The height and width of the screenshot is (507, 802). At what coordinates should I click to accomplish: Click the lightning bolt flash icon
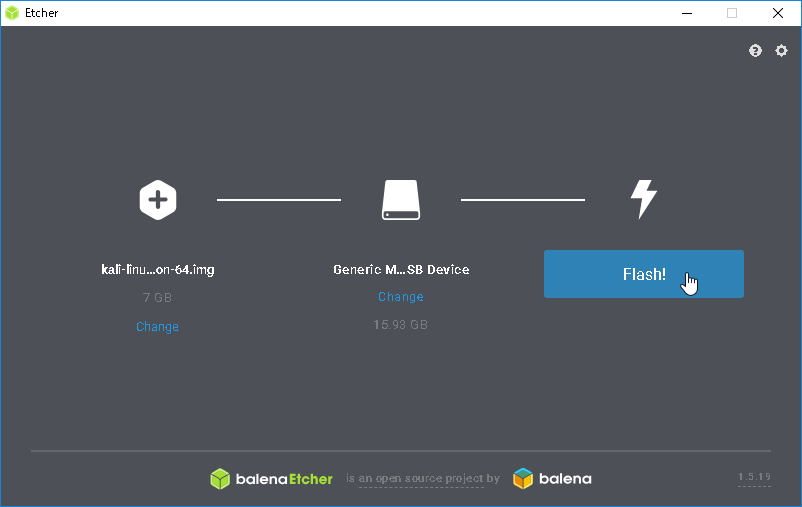click(643, 199)
